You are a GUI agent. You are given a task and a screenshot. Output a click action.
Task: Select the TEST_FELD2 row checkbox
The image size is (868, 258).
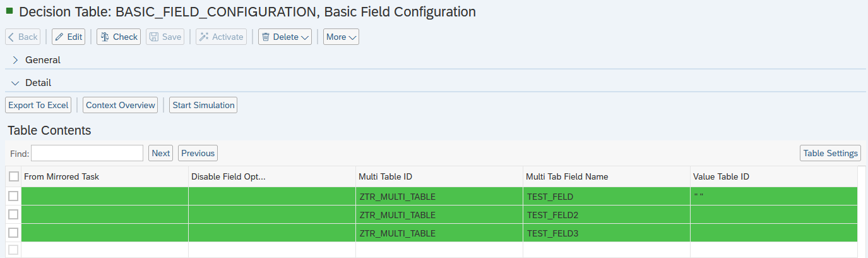tap(13, 214)
